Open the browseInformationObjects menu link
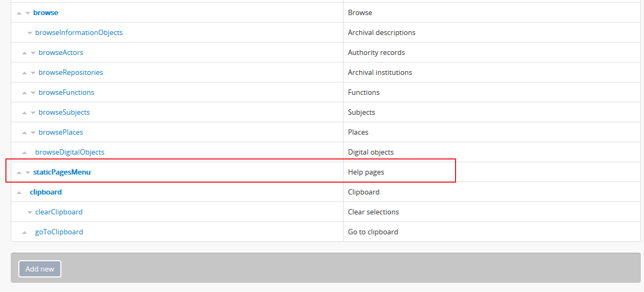Screen dimensions: 644x292 [79, 33]
